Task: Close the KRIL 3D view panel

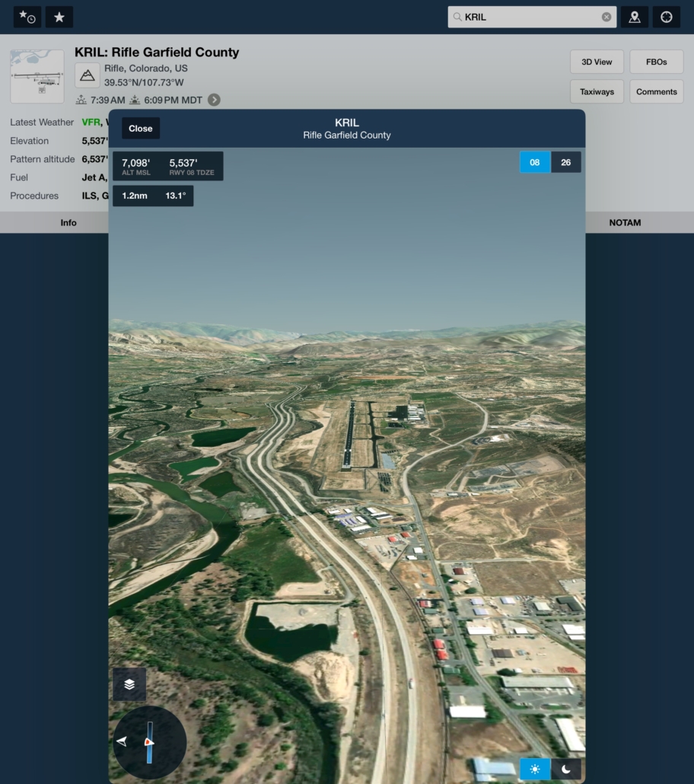Action: 141,129
